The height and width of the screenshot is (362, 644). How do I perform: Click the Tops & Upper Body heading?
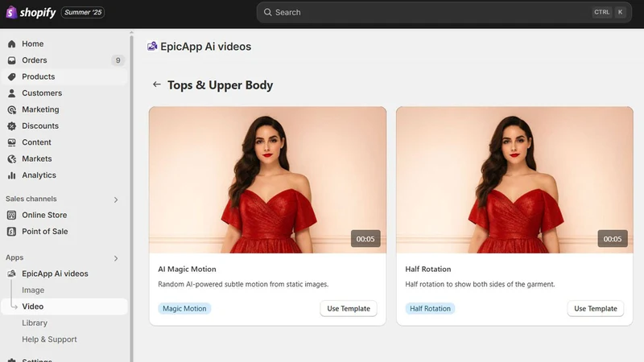(220, 85)
